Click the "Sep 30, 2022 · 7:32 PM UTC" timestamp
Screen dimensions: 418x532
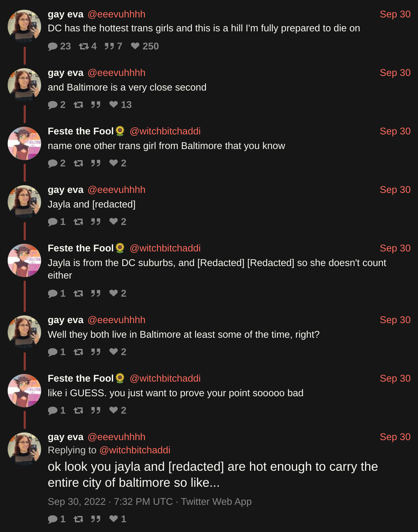tap(110, 501)
